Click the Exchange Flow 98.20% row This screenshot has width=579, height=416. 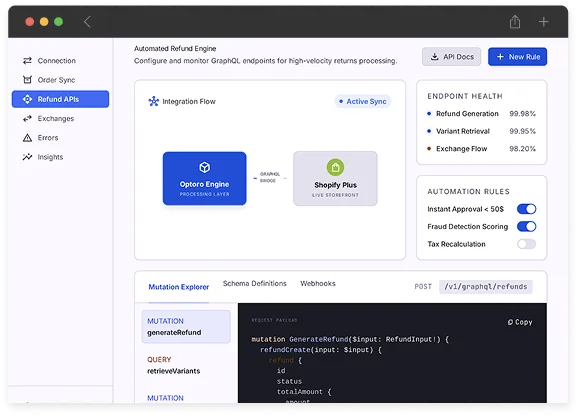pos(482,149)
